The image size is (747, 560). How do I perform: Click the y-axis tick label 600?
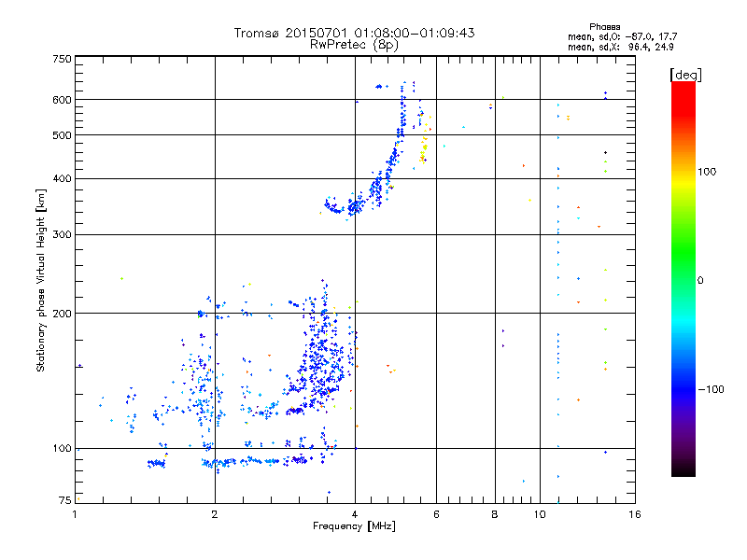(x=62, y=100)
